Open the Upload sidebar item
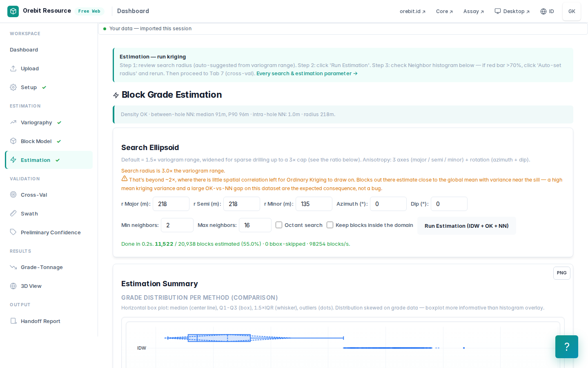Screen dimensions: 588x368 click(x=49, y=68)
